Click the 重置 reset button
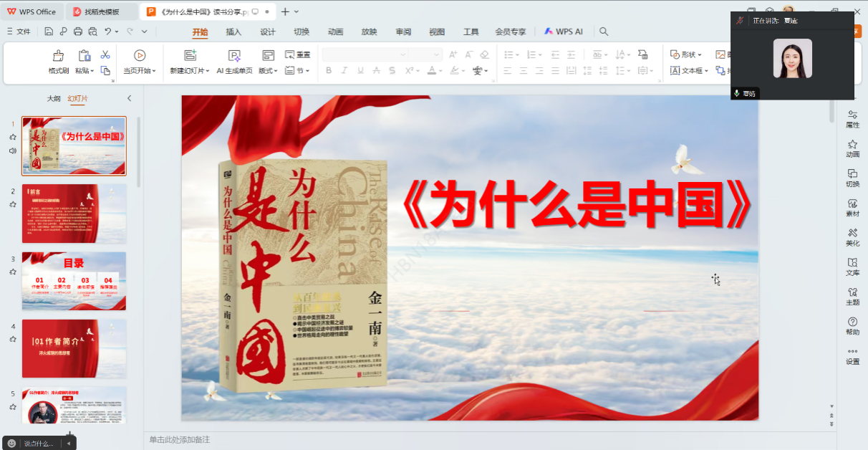Screen dimensions: 868x450 click(x=298, y=54)
